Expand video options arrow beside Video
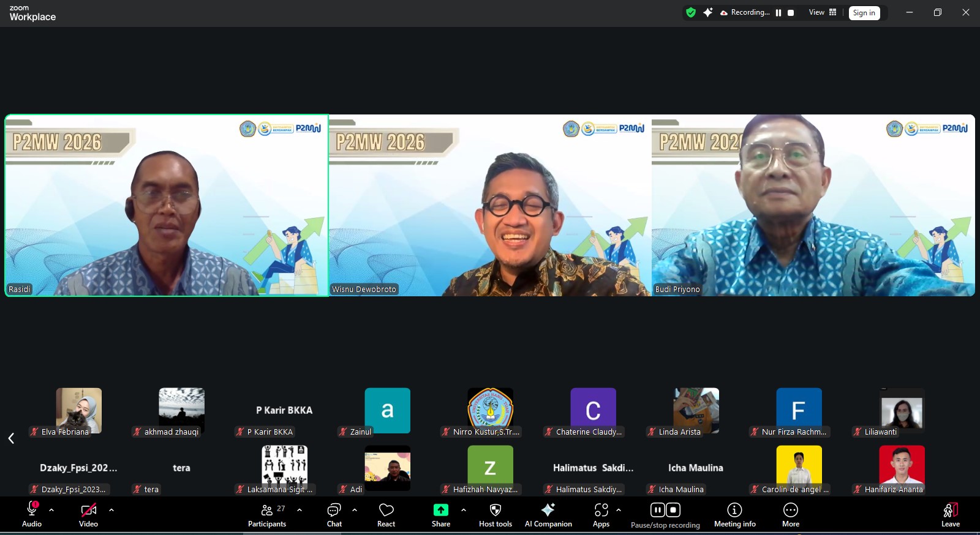The width and height of the screenshot is (980, 535). (x=111, y=510)
